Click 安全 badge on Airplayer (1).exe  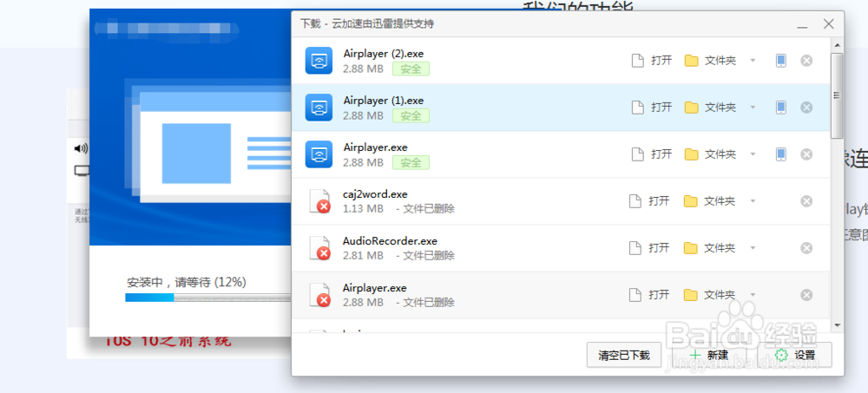(411, 115)
